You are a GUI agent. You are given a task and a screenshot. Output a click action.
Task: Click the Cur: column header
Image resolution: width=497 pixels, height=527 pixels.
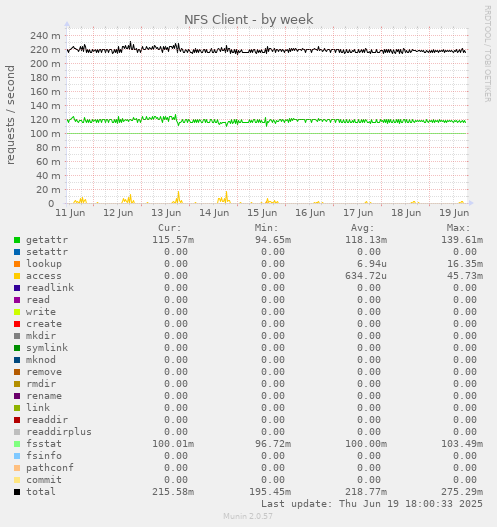(x=170, y=228)
